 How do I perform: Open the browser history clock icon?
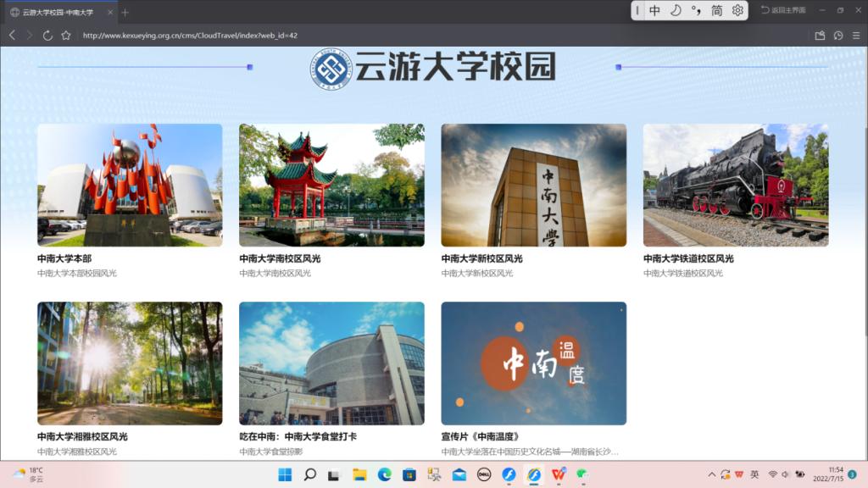tap(838, 36)
